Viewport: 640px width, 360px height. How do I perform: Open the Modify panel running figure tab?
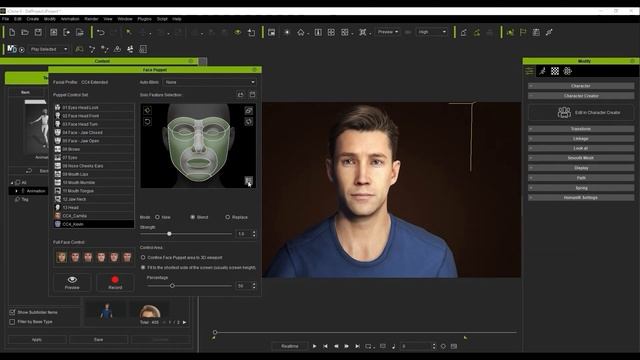point(542,71)
